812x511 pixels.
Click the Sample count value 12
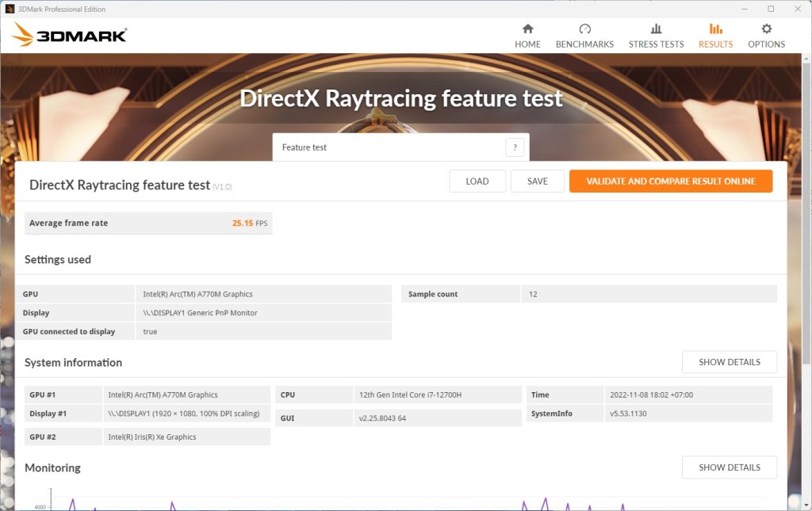point(533,294)
